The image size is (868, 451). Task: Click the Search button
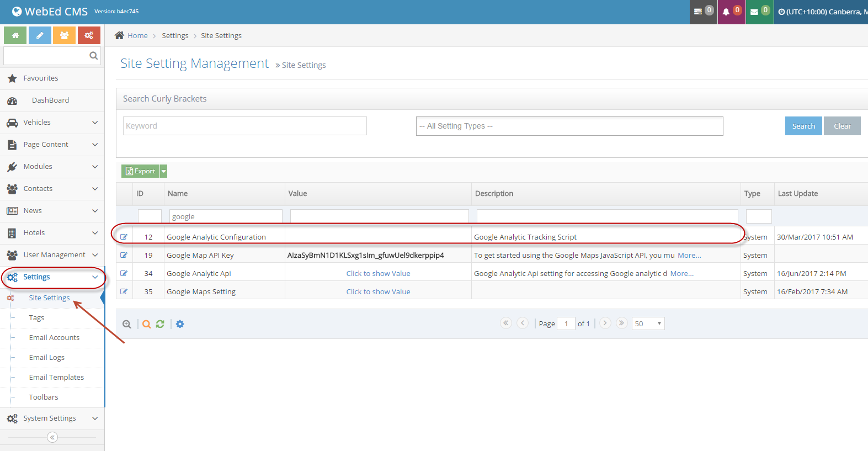[x=803, y=126]
